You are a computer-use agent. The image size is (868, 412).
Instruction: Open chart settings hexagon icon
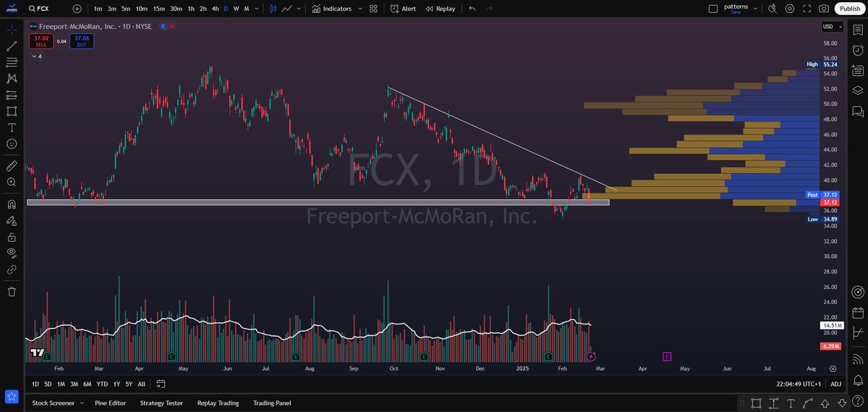click(x=789, y=9)
